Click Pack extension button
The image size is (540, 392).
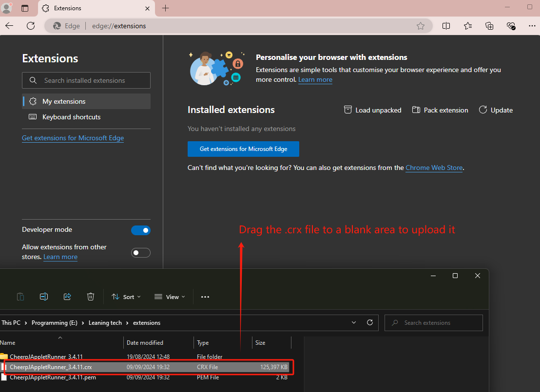point(440,110)
